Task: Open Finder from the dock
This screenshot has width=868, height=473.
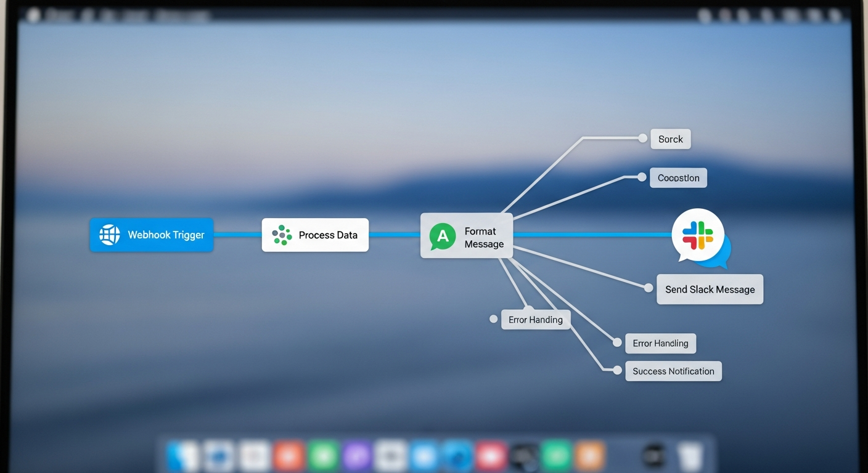Action: click(182, 456)
